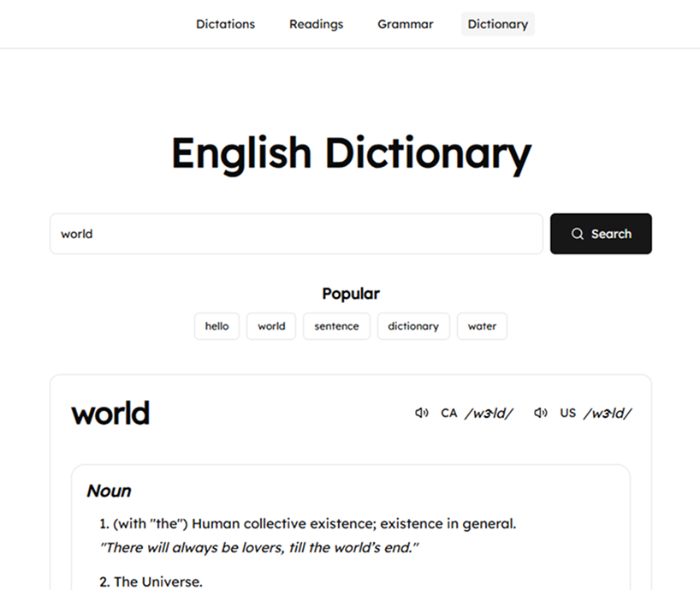
Task: Play the CA pronunciation audio icon
Action: [421, 413]
